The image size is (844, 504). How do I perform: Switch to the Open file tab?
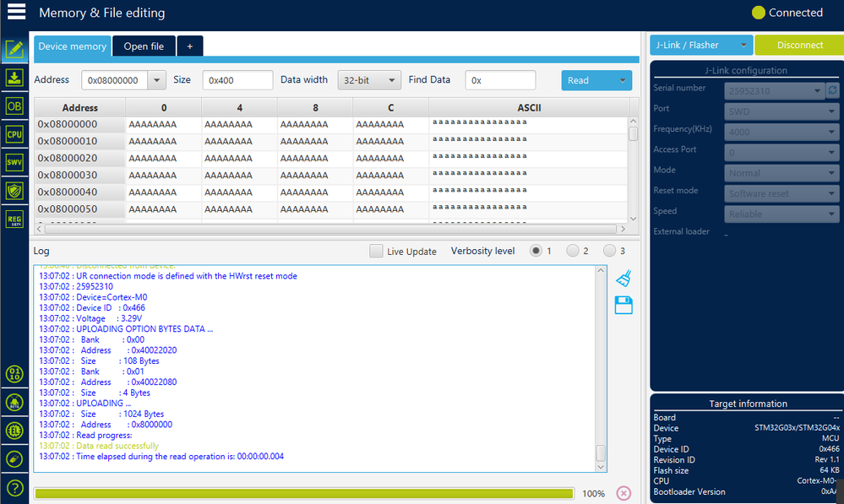[144, 46]
